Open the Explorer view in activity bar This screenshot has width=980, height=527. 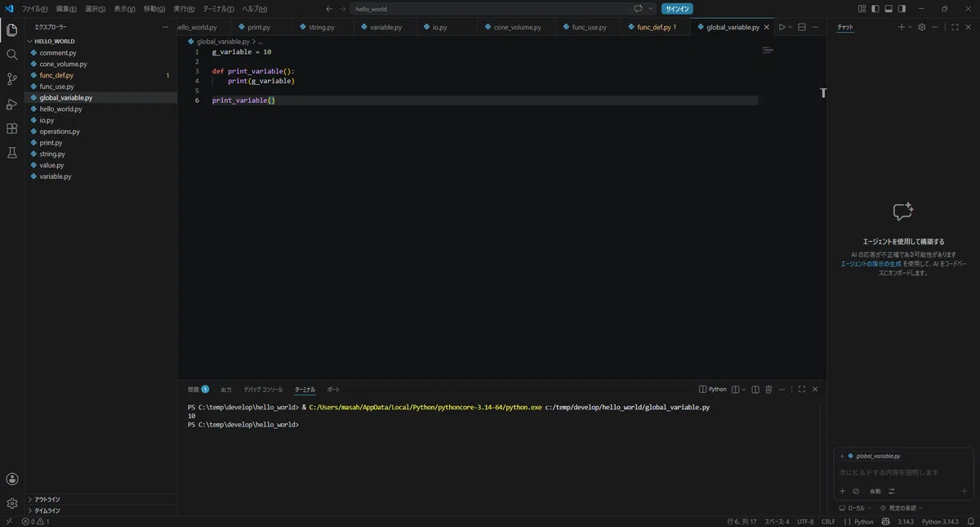click(x=11, y=30)
